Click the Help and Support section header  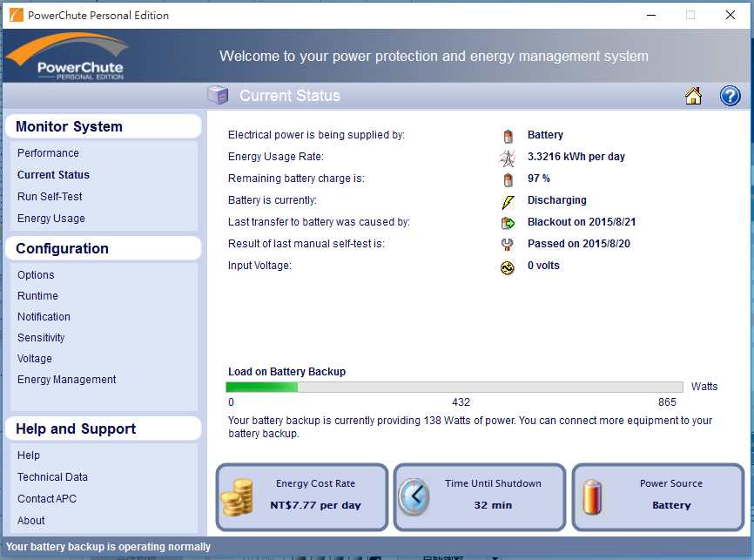103,428
